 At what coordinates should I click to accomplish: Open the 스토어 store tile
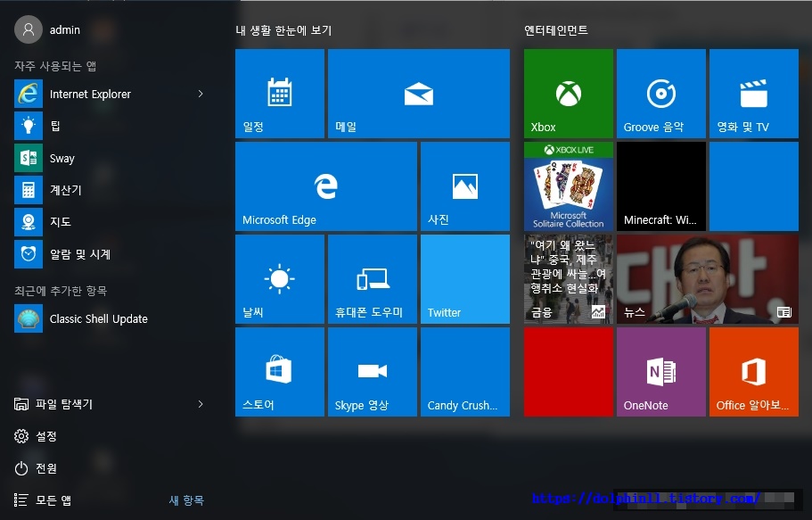tap(280, 372)
